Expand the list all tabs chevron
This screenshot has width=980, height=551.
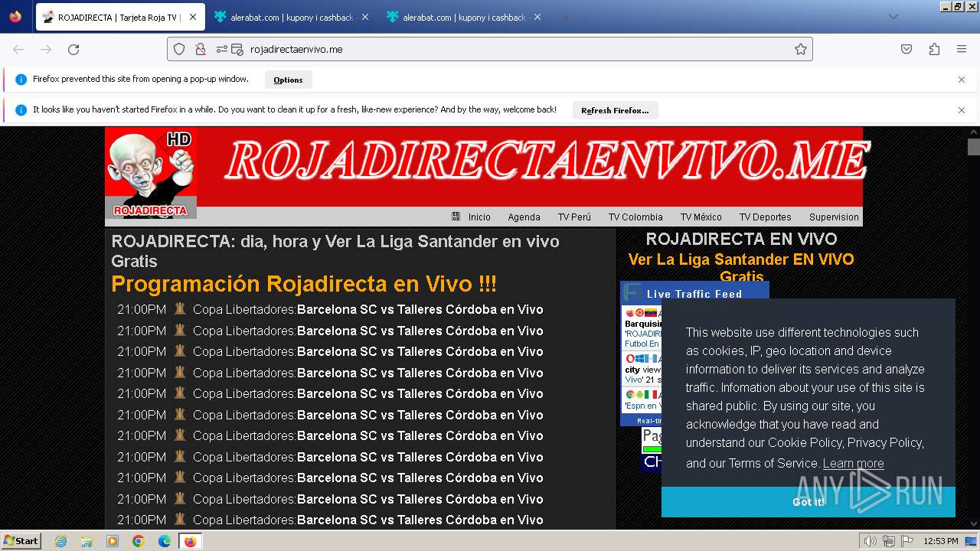click(893, 17)
